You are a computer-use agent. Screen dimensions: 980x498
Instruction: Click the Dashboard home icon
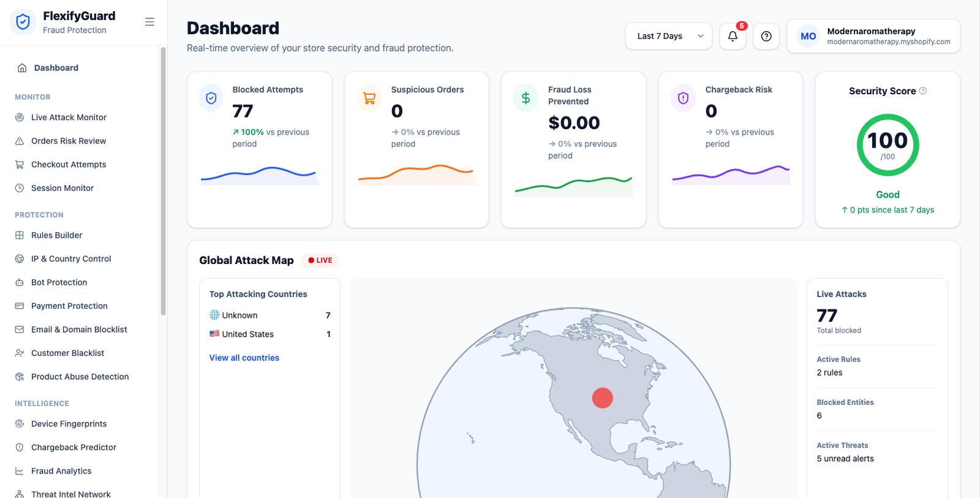pos(22,68)
